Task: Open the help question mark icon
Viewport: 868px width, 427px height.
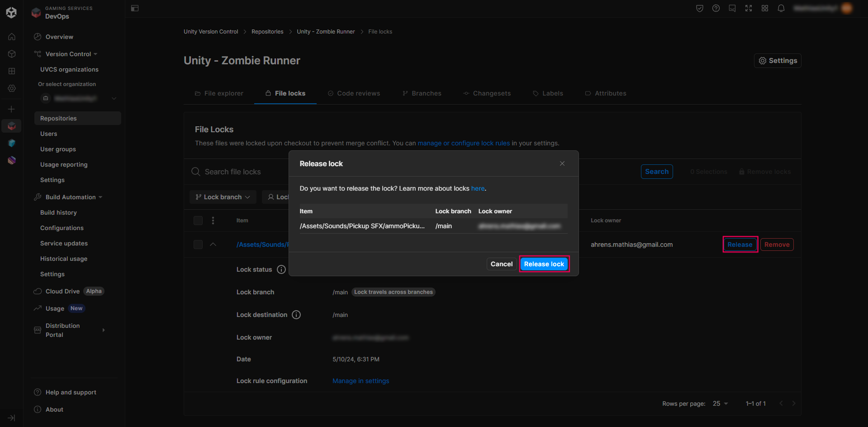Action: 716,8
